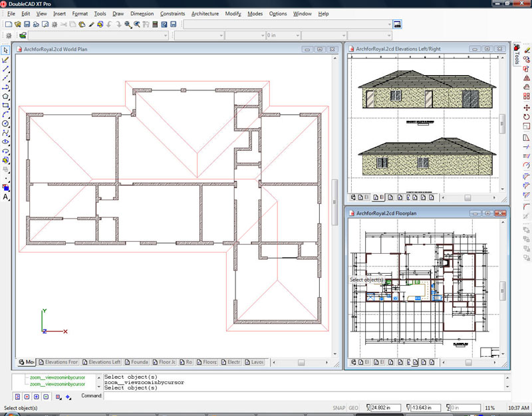Select the Polygon tool in left toolbar
Image resolution: width=532 pixels, height=416 pixels.
(5, 96)
